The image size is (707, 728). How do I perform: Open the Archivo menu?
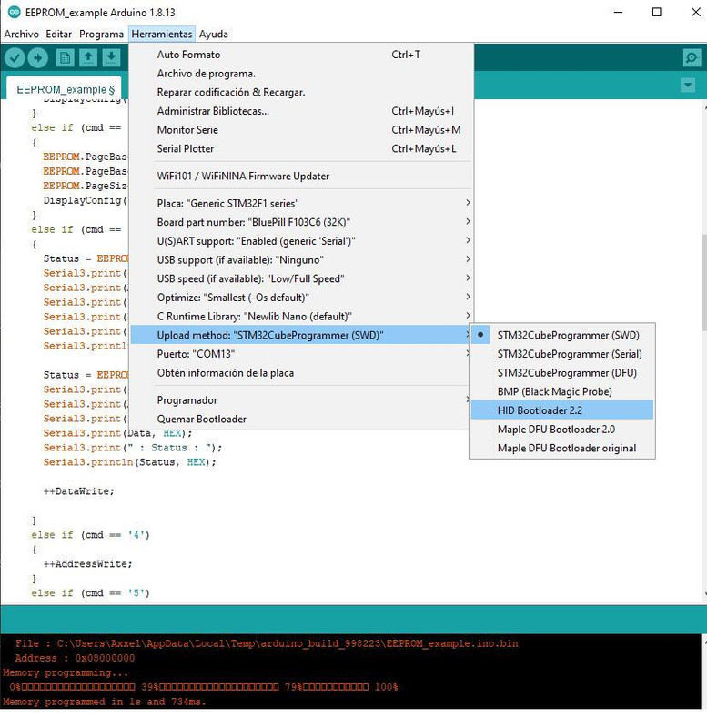pyautogui.click(x=21, y=34)
